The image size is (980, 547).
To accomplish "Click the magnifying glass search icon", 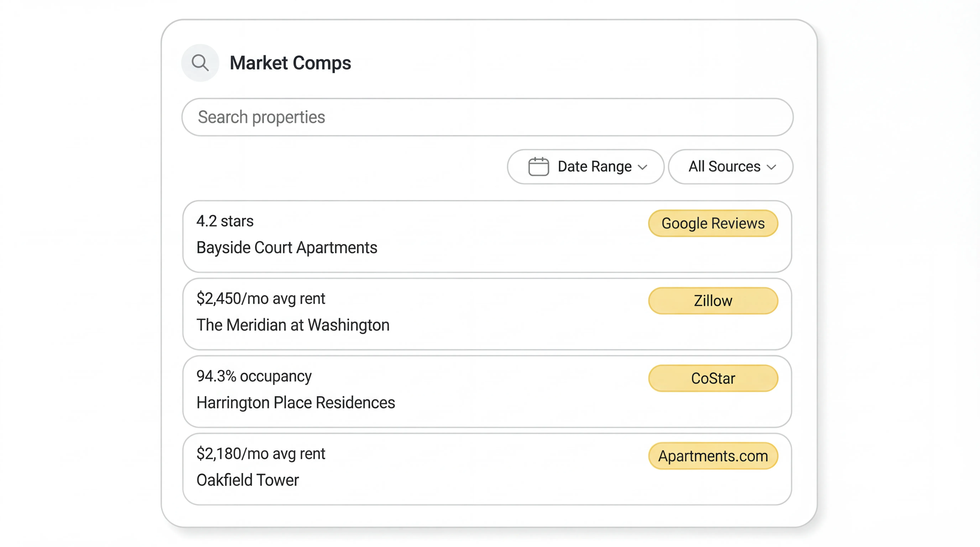I will pos(200,63).
